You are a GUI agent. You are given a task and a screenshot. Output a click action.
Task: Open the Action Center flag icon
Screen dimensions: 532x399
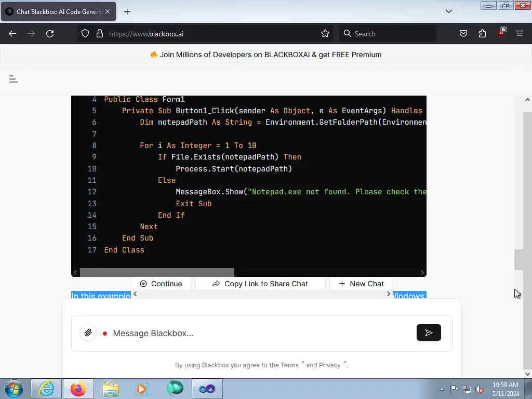point(454,390)
